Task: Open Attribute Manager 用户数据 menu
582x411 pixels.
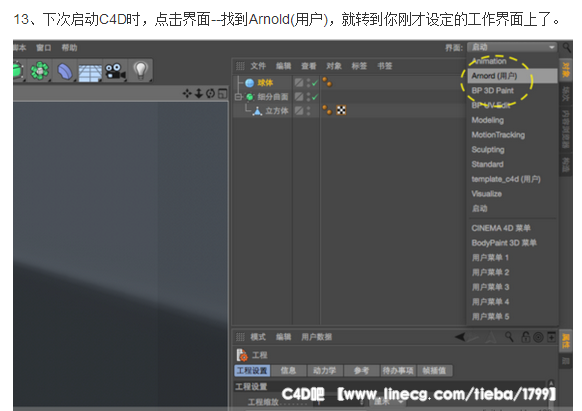Action: tap(316, 337)
